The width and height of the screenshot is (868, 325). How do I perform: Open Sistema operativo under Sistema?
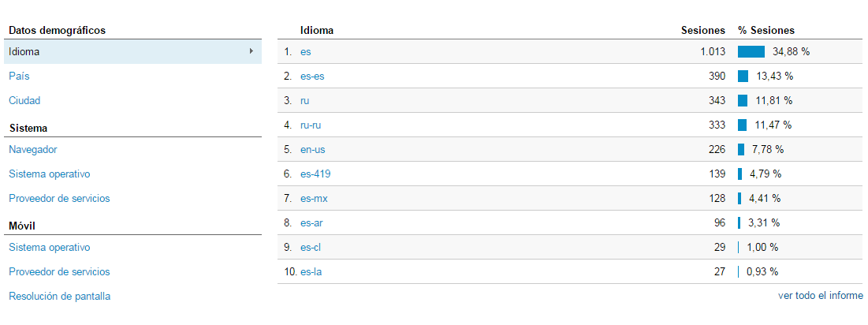tap(49, 174)
